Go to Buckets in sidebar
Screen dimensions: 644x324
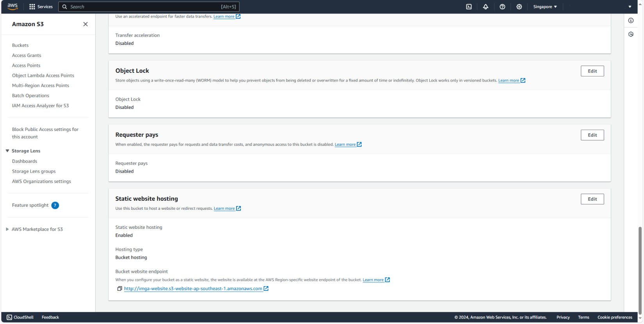(x=20, y=45)
